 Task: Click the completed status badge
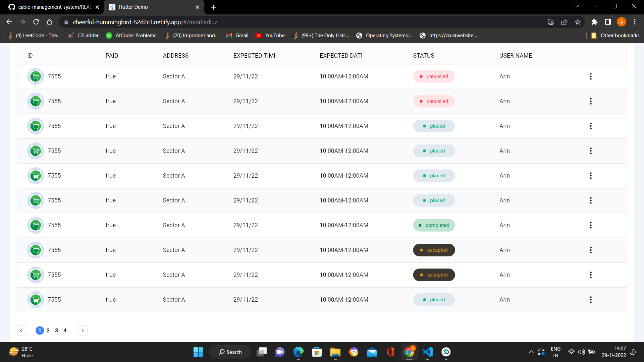(x=434, y=225)
